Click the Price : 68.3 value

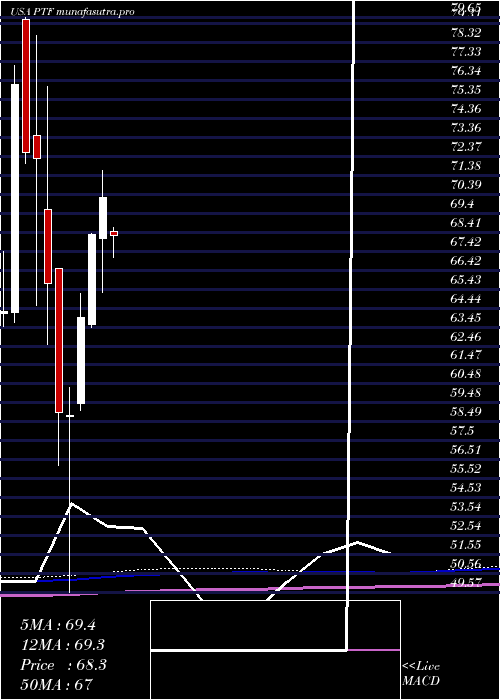pos(63,665)
